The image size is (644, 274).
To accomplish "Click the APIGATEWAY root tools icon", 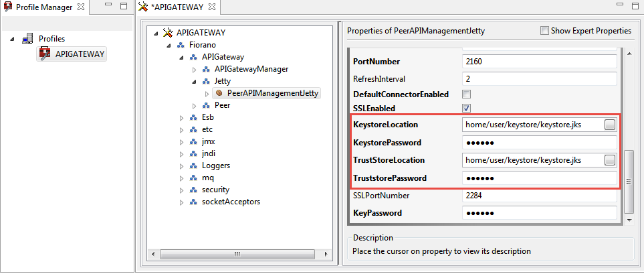I will coord(168,33).
